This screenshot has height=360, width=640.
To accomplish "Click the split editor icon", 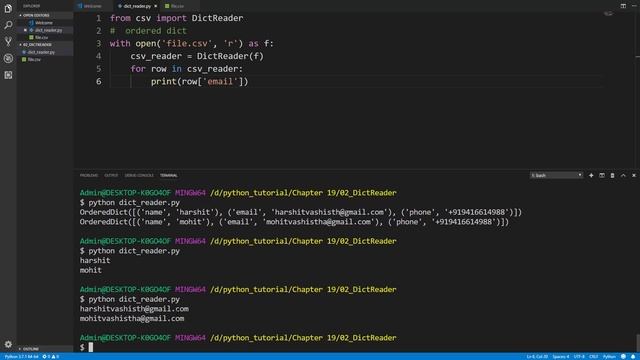I will tap(623, 6).
